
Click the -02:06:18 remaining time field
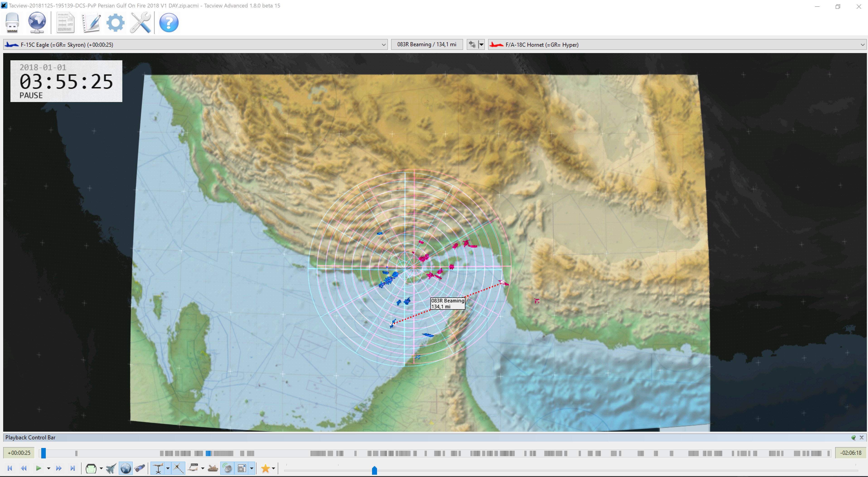pyautogui.click(x=851, y=453)
